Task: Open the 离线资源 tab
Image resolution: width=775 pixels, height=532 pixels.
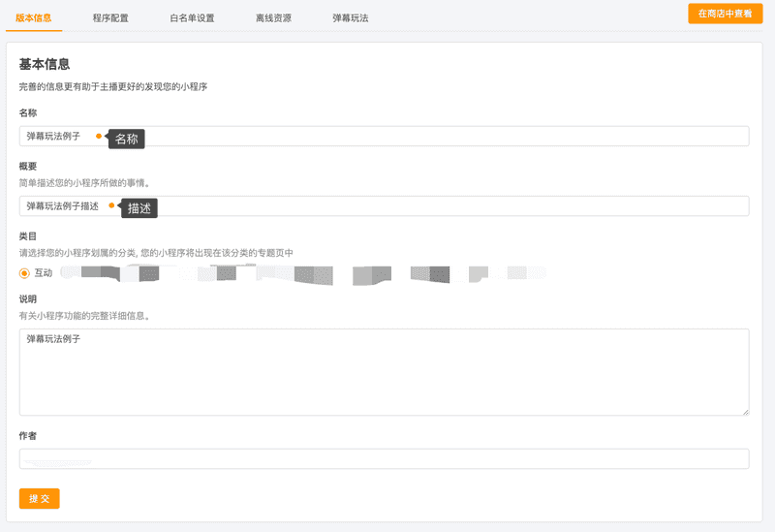Action: coord(273,17)
